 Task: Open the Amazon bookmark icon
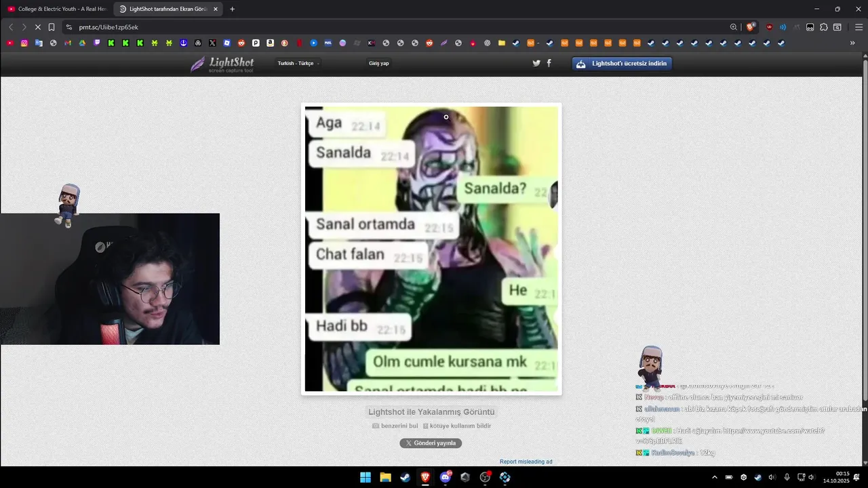point(270,43)
